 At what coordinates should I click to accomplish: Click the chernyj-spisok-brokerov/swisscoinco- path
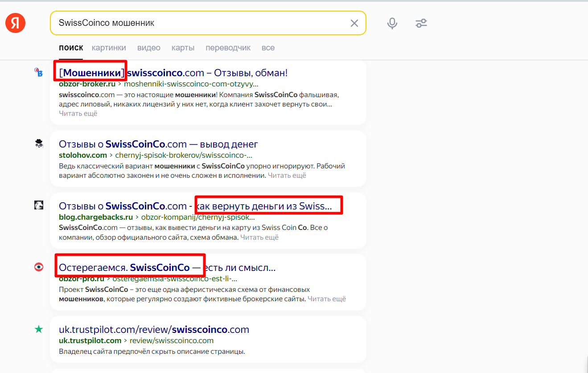tap(184, 155)
